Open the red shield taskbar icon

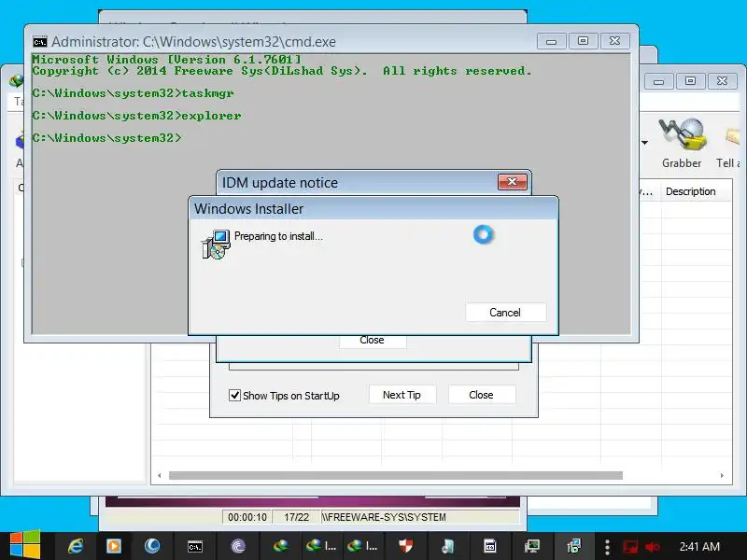(x=405, y=546)
